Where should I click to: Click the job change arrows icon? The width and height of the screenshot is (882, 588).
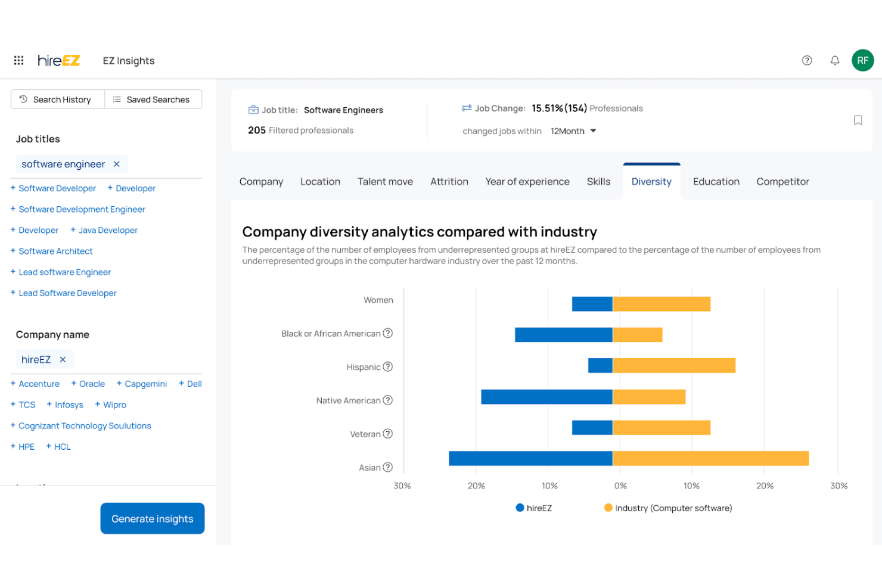(467, 108)
